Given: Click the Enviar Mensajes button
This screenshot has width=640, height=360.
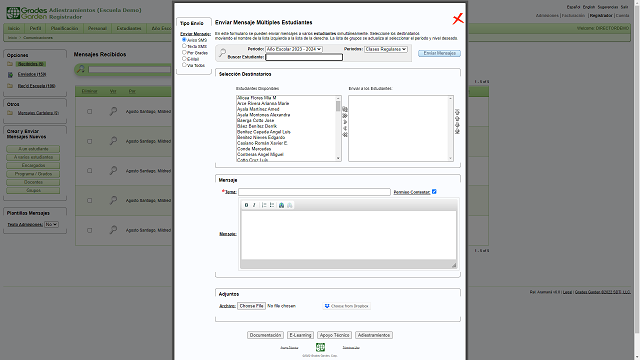Looking at the screenshot, I should 439,53.
